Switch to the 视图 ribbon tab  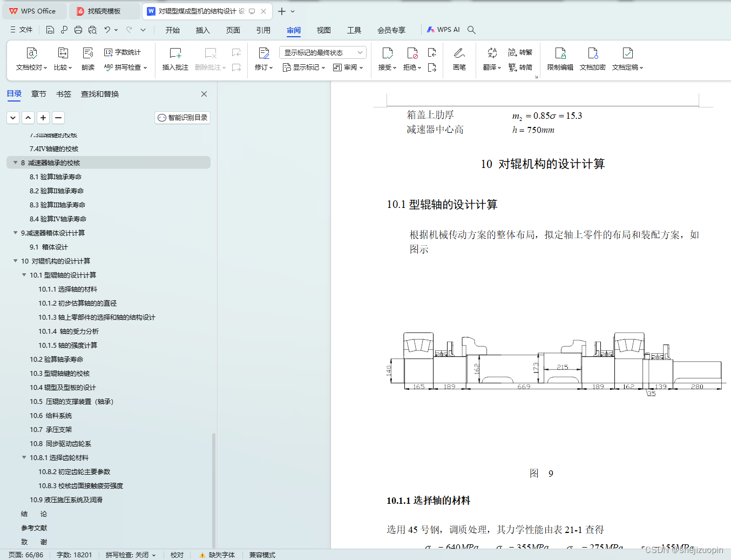324,30
